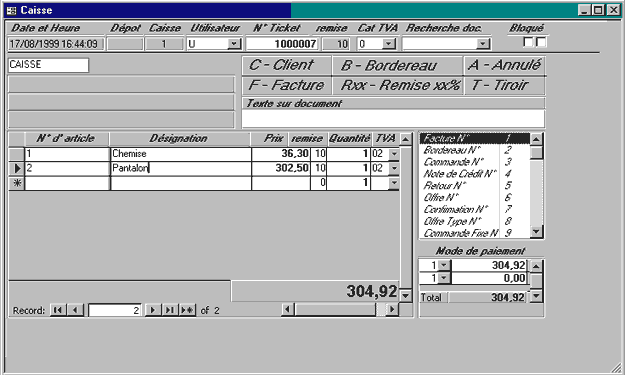625x375 pixels.
Task: Click the N° d' article column header
Action: click(67, 139)
